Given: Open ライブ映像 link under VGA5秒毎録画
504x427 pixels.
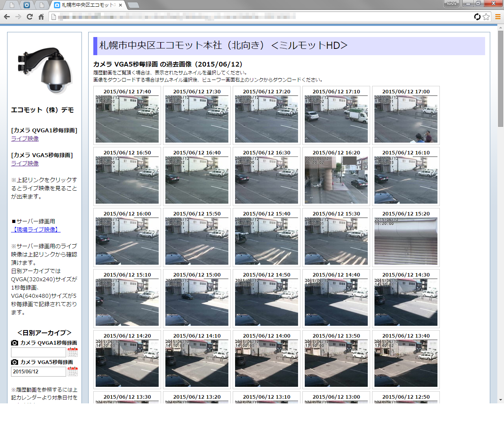Looking at the screenshot, I should click(x=25, y=163).
